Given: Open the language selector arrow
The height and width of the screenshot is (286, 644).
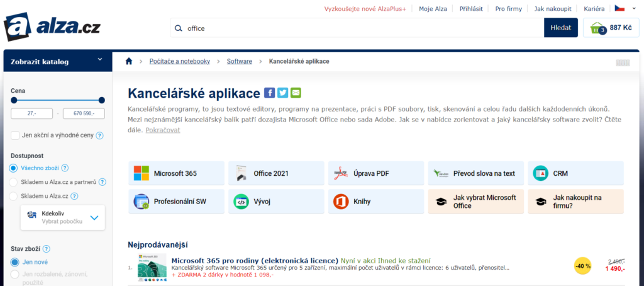Looking at the screenshot, I should 633,8.
